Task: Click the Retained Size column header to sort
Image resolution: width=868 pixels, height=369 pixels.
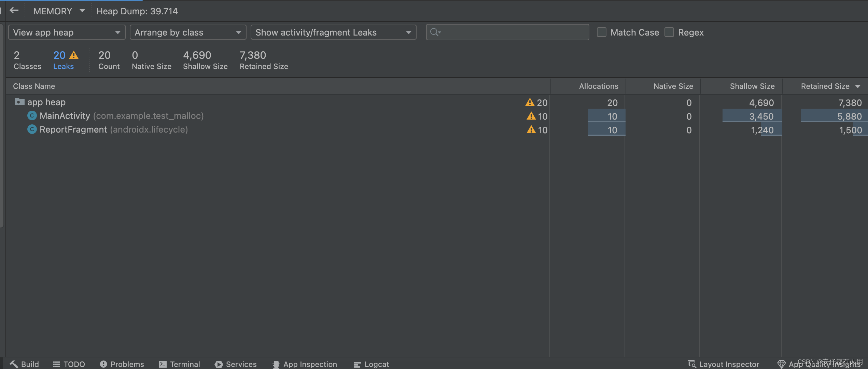Action: pyautogui.click(x=825, y=86)
